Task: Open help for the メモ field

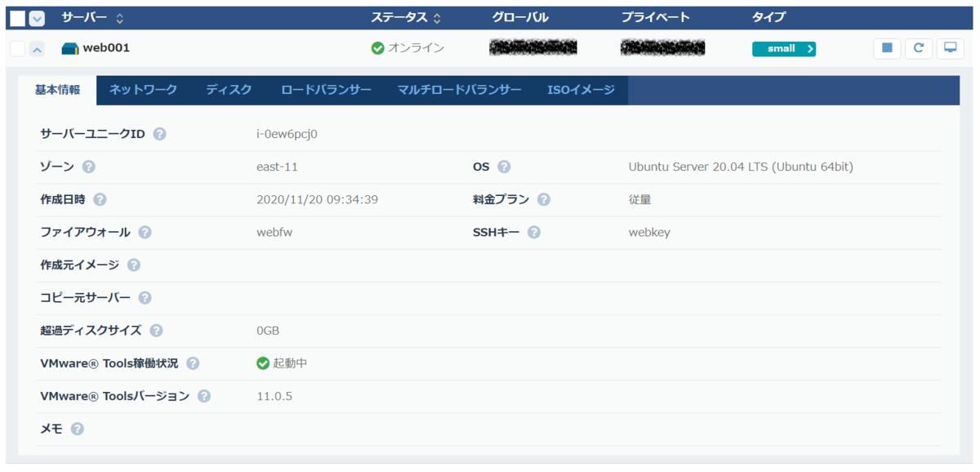Action: [76, 429]
